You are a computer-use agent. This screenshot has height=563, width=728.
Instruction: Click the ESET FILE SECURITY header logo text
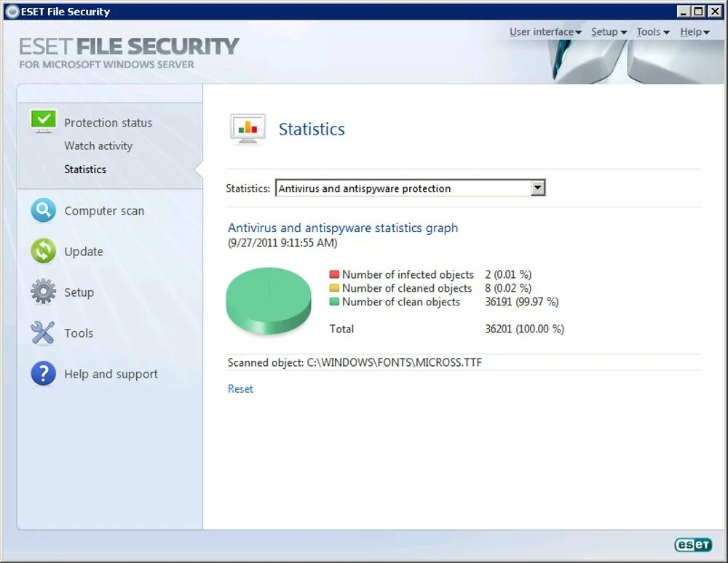129,47
